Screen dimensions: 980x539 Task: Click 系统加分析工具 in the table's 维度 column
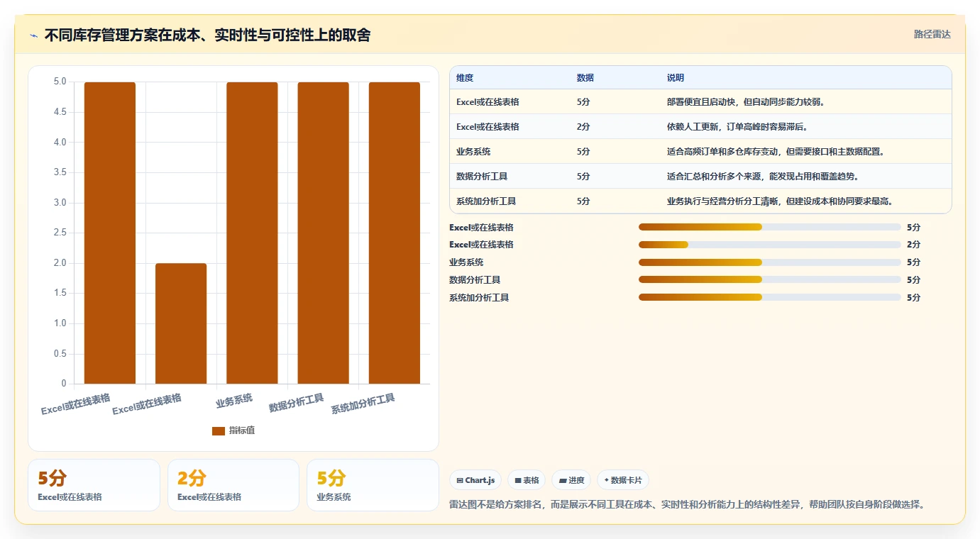pos(486,201)
